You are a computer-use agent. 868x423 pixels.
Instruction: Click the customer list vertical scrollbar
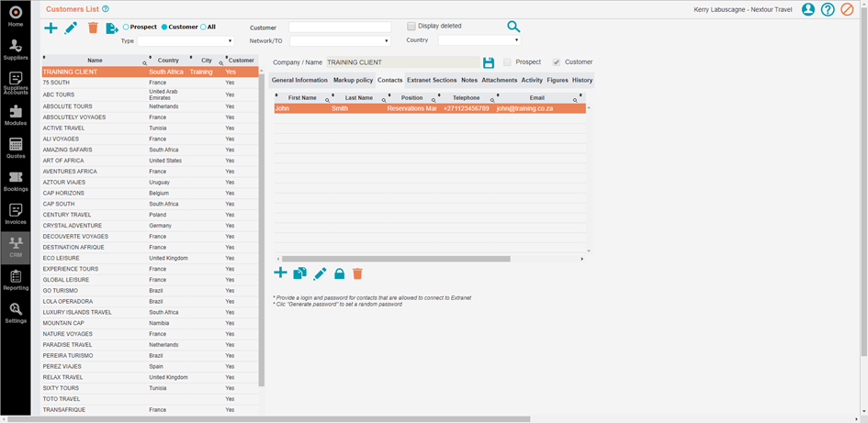pyautogui.click(x=262, y=229)
